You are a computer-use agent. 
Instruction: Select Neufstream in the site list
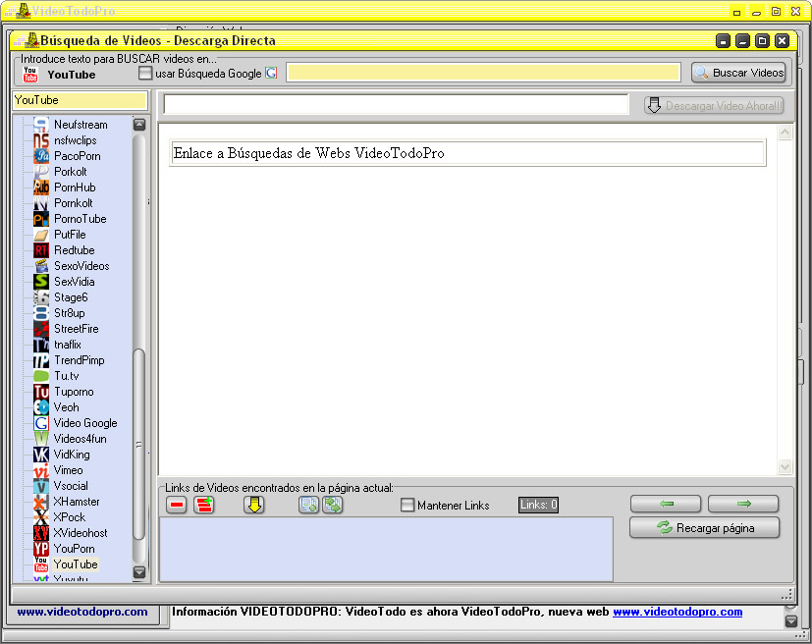click(81, 125)
